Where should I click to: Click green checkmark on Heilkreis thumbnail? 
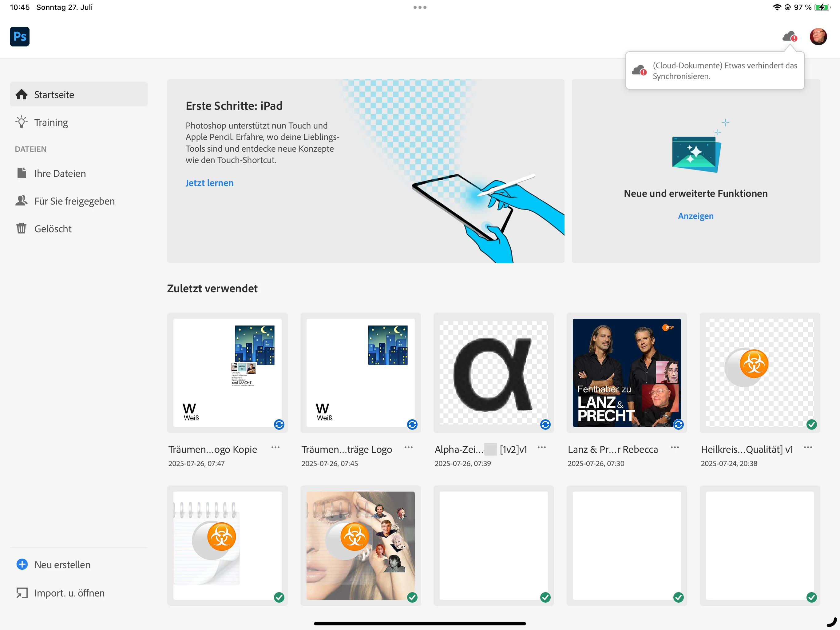tap(811, 425)
